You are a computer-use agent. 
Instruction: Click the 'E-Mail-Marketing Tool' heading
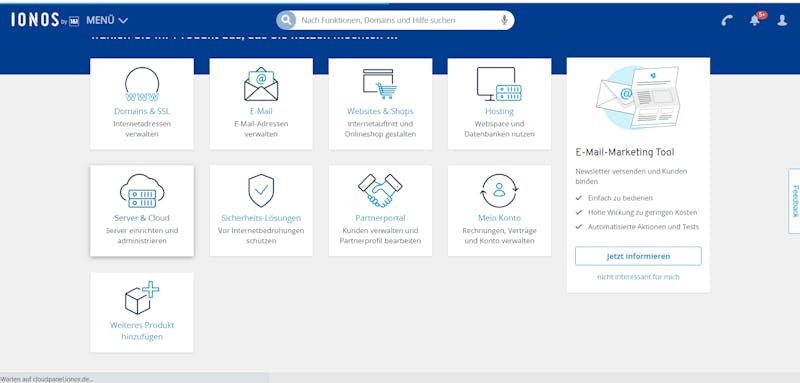[624, 152]
